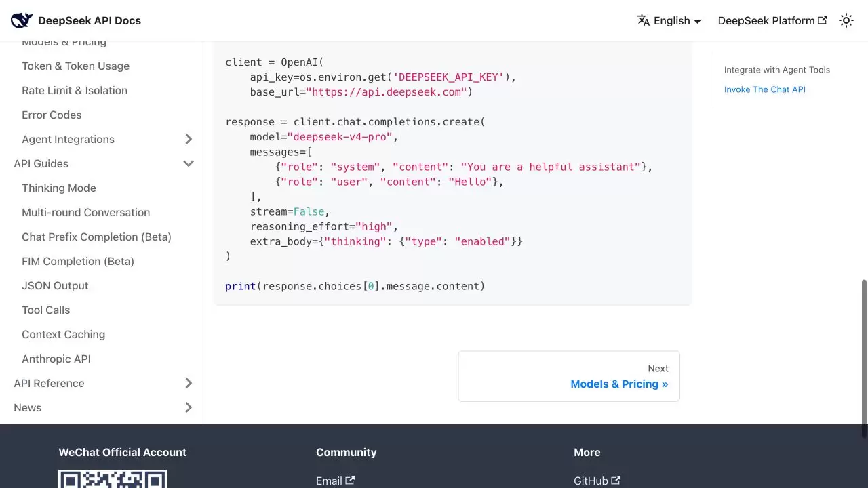Click the WeChat Official Account footer heading
Image resolution: width=868 pixels, height=488 pixels.
click(x=122, y=452)
